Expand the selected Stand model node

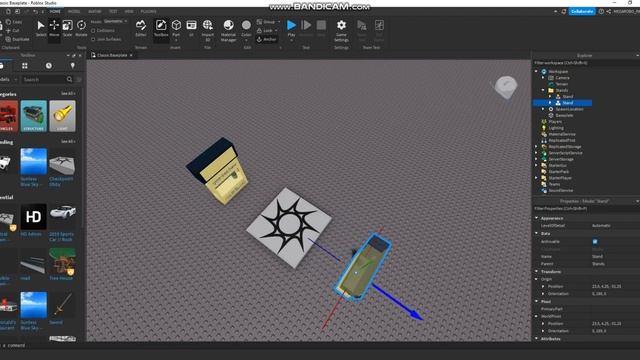550,103
